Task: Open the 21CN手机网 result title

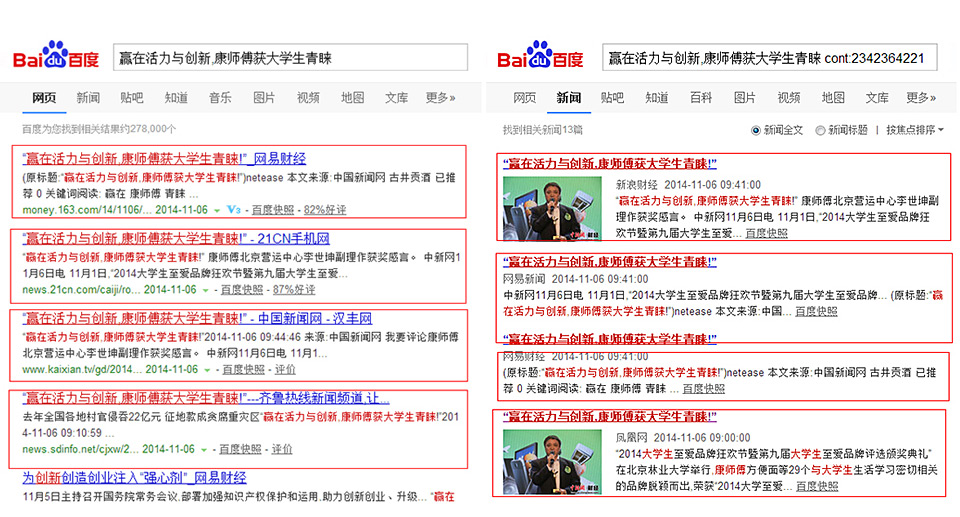Action: tap(176, 238)
